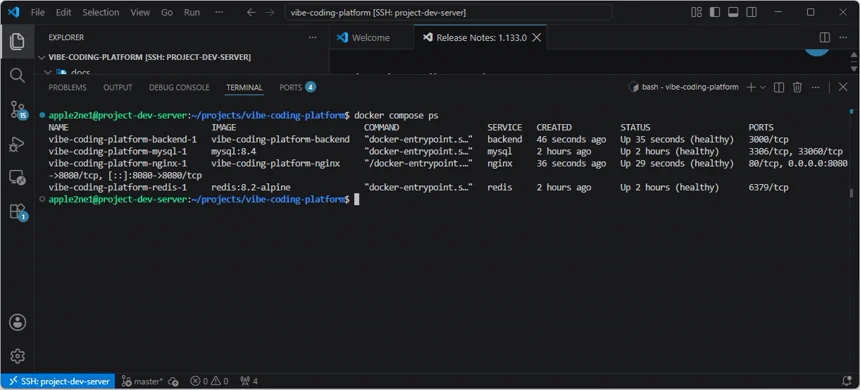Click the Go Back arrow
This screenshot has width=860, height=390.
251,12
